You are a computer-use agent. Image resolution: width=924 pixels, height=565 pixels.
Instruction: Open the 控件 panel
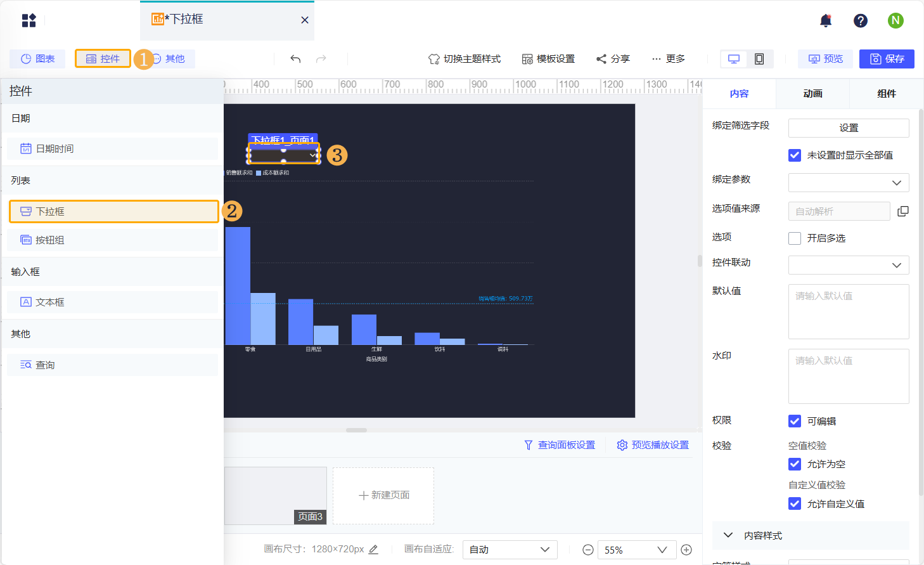tap(103, 59)
